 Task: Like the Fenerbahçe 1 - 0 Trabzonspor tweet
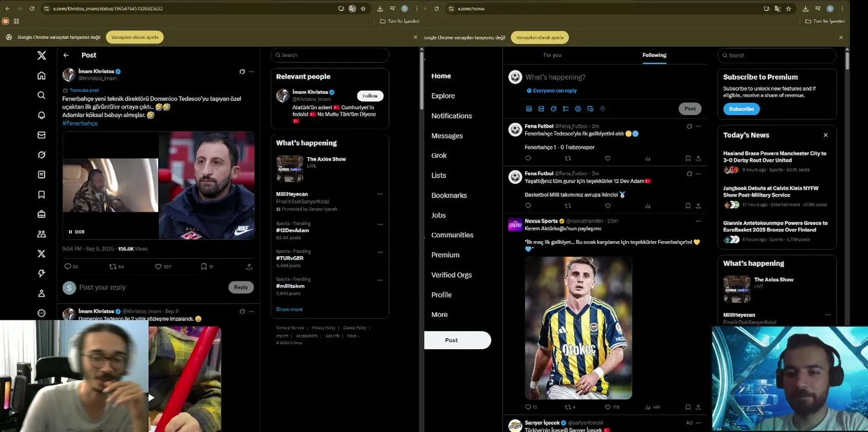click(607, 158)
